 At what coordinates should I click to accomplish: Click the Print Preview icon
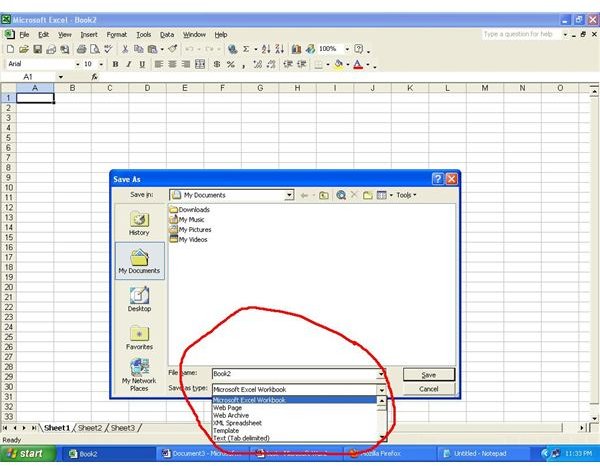point(95,49)
